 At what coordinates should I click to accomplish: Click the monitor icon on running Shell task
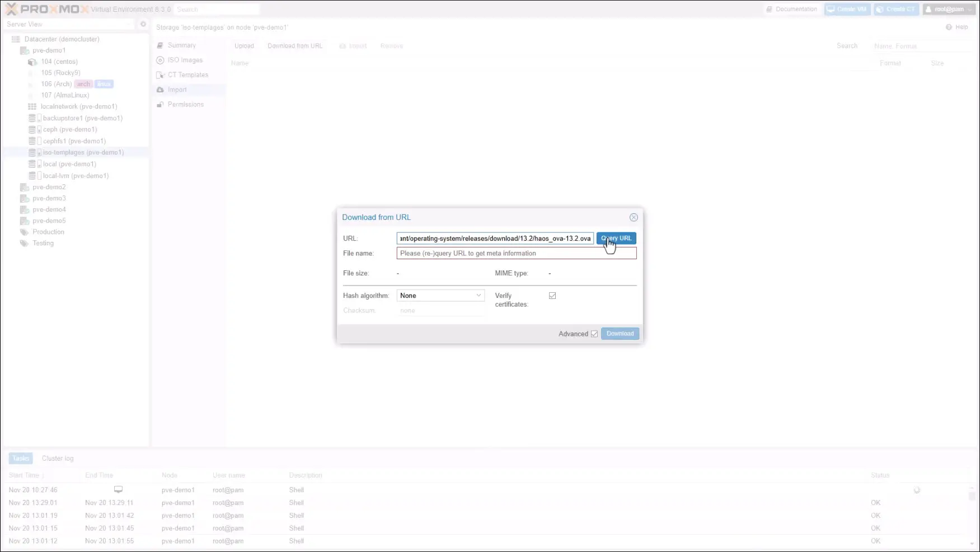coord(118,490)
